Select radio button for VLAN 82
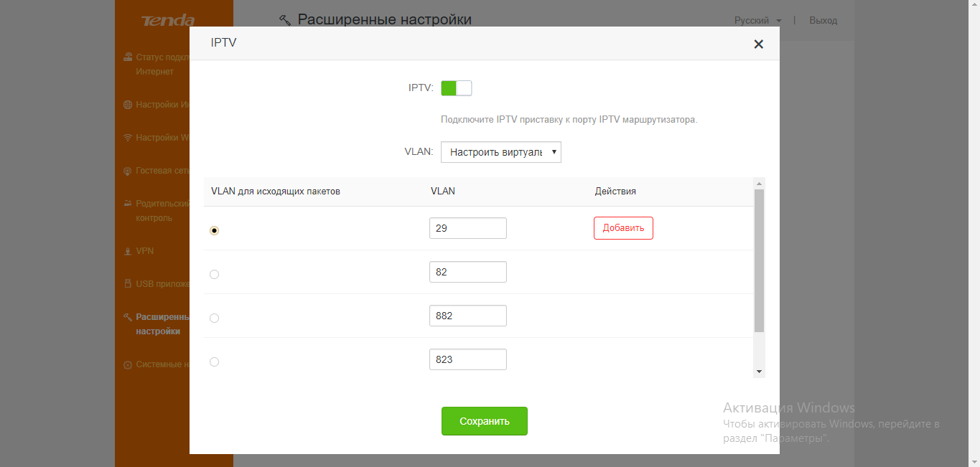Image resolution: width=980 pixels, height=467 pixels. [214, 274]
